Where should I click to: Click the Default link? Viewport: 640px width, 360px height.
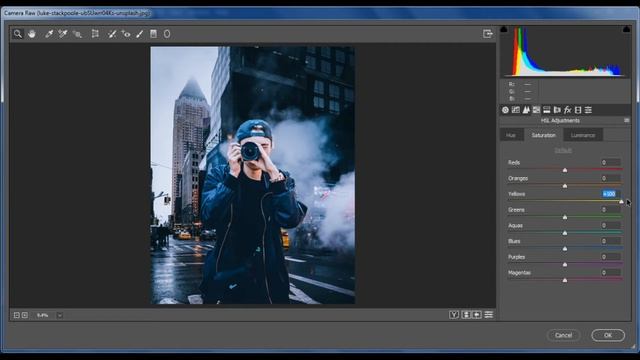[563, 150]
